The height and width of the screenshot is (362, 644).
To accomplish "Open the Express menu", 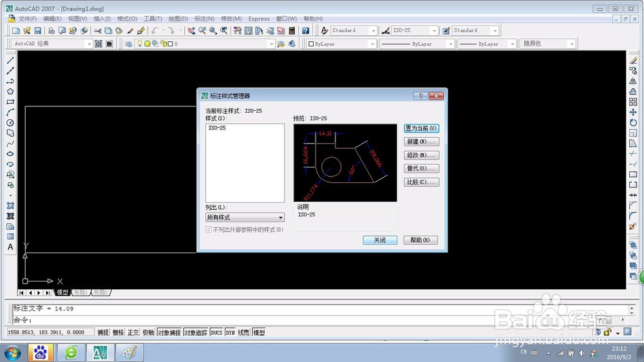I will [259, 19].
